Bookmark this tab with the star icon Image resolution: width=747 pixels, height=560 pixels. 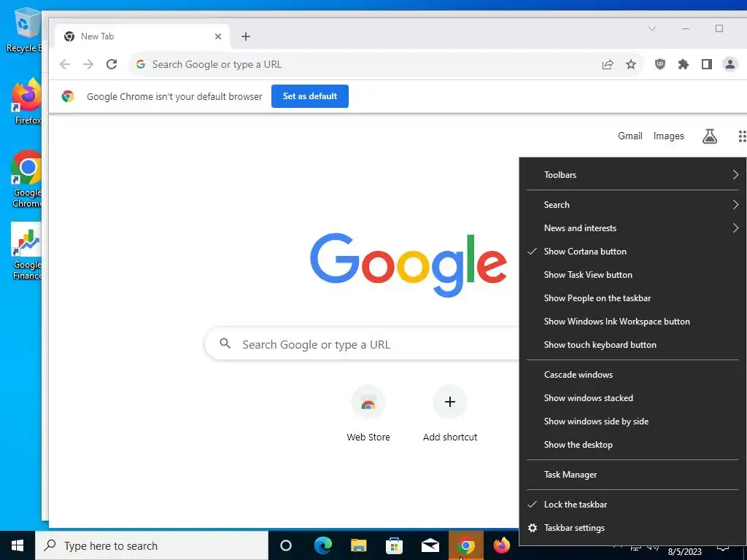pyautogui.click(x=631, y=64)
